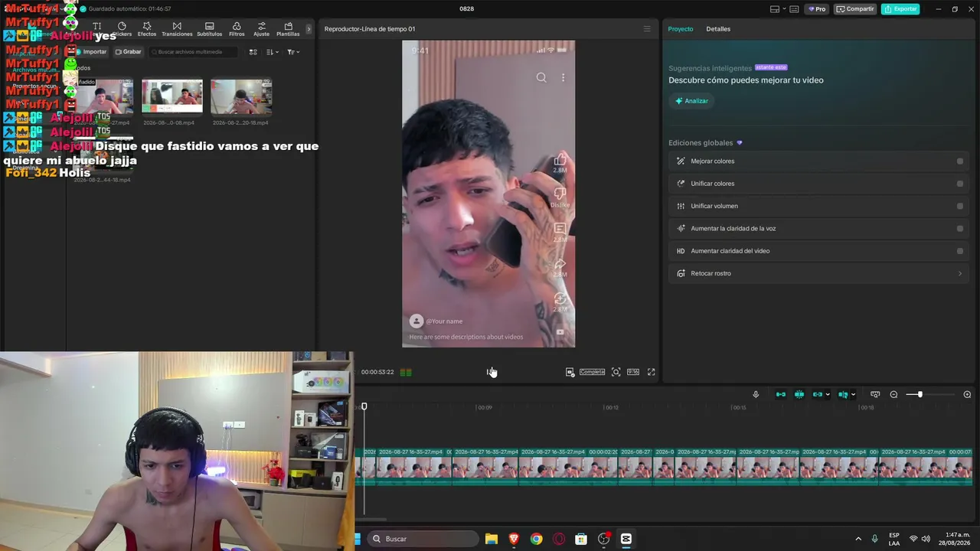Toggle timeline auto snapping button

[x=799, y=395]
